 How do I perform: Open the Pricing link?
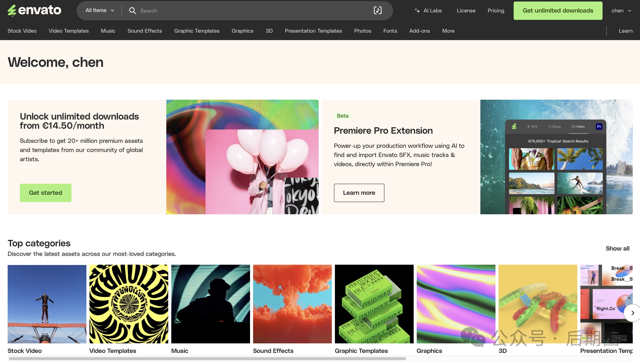[496, 11]
